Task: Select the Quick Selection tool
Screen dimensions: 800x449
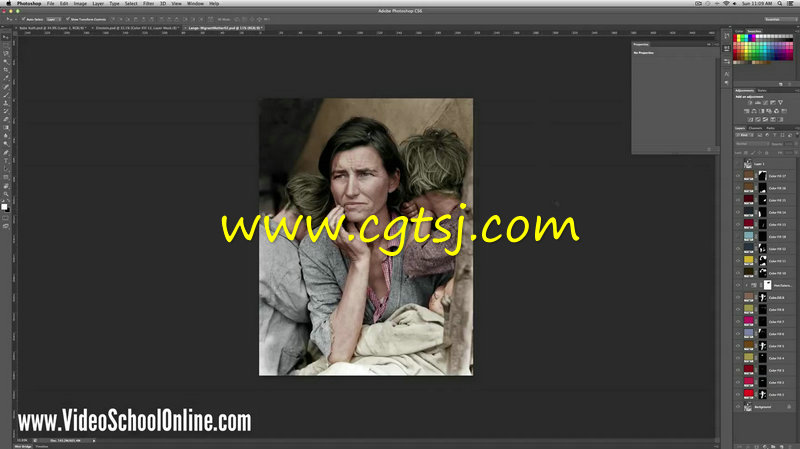Action: (6, 61)
